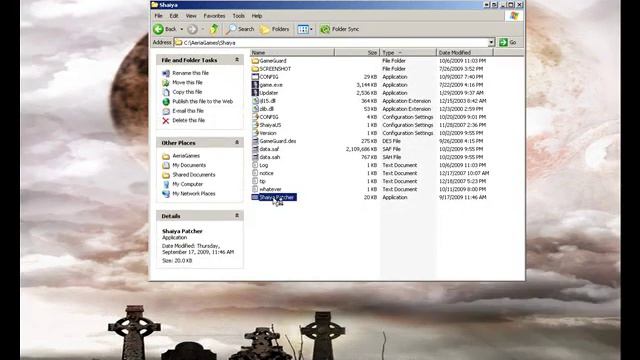The image size is (640, 360).
Task: Click '12/15/2003 8:42 AM' date cell
Action: [462, 101]
